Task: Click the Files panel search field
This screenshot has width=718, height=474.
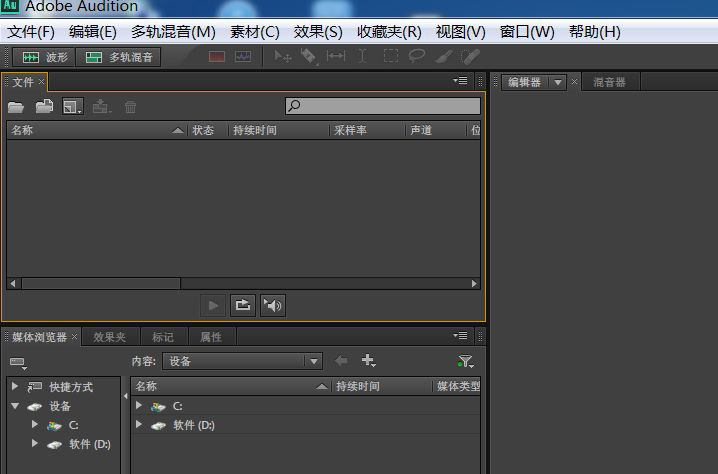Action: coord(383,106)
